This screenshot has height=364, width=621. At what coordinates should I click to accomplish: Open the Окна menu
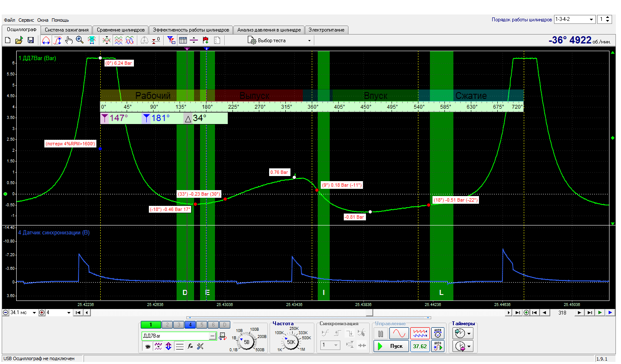(x=43, y=20)
